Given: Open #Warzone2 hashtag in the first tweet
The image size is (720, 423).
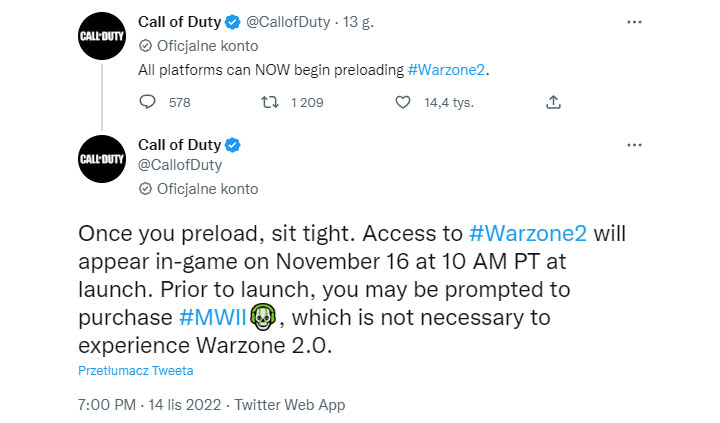Looking at the screenshot, I should [x=450, y=71].
